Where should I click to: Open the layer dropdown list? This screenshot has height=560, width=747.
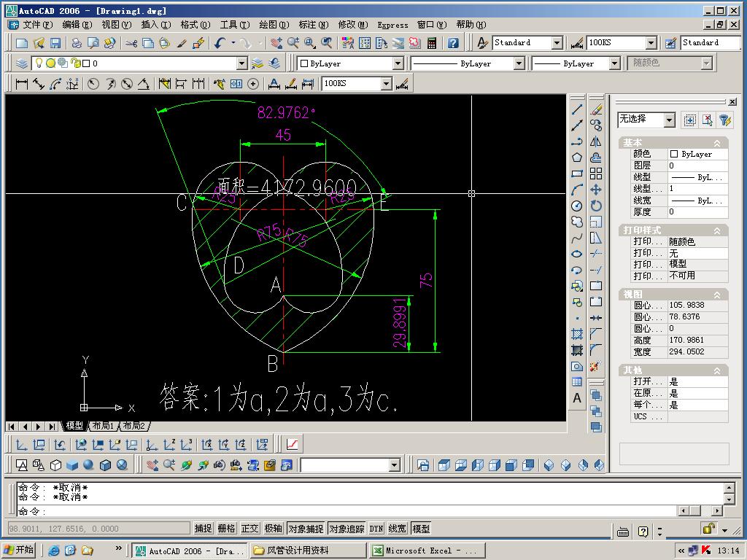242,63
